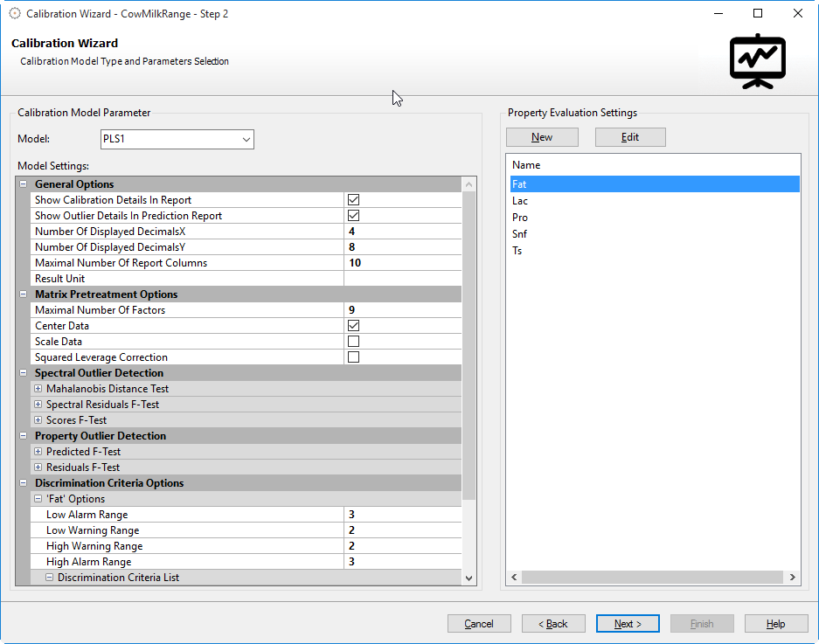Enable the Scale Data checkbox
Image resolution: width=819 pixels, height=644 pixels.
point(354,342)
